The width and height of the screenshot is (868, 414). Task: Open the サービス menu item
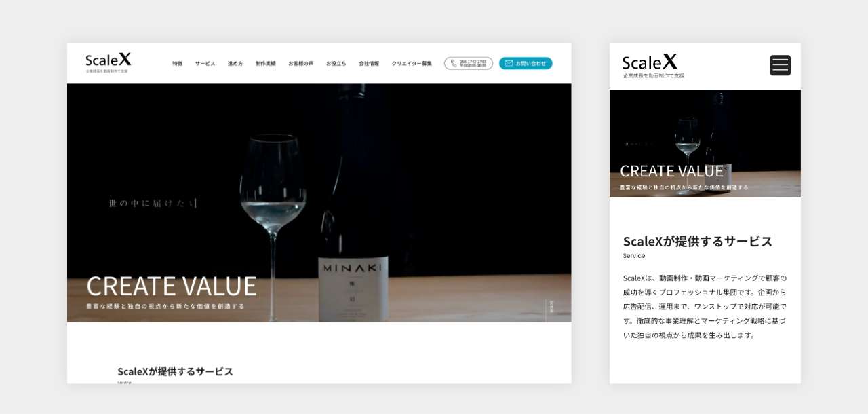tap(205, 63)
